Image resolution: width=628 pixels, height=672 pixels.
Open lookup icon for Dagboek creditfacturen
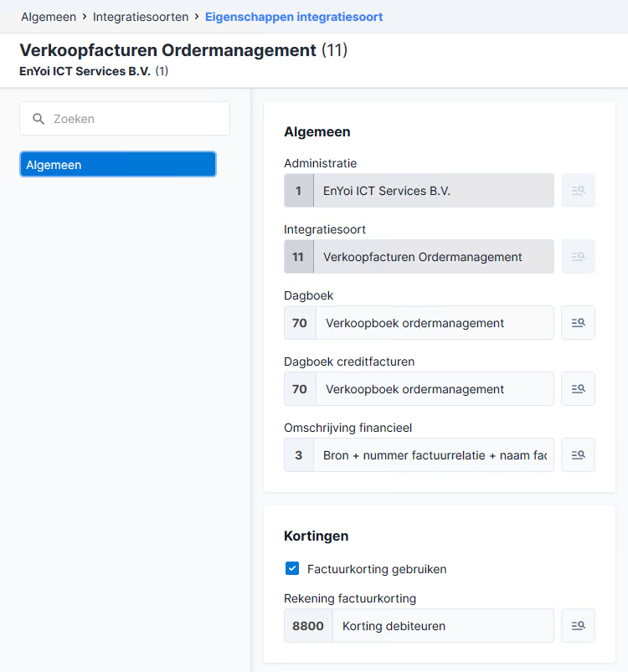click(578, 388)
